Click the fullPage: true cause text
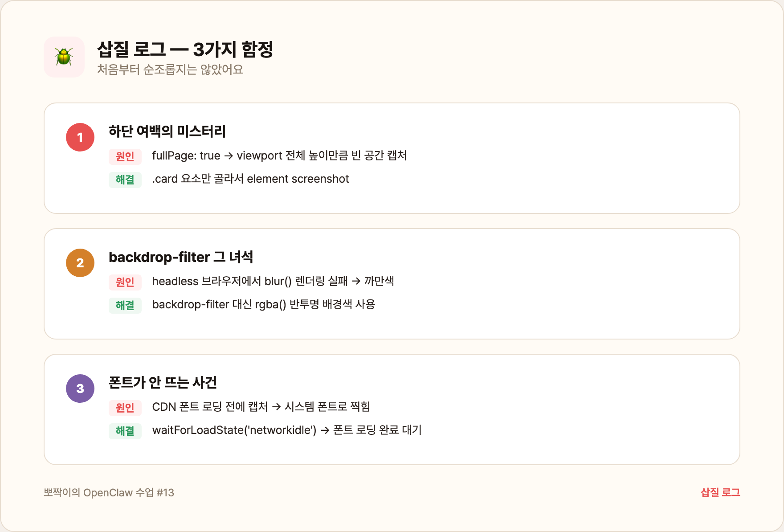The height and width of the screenshot is (532, 784). (x=279, y=156)
